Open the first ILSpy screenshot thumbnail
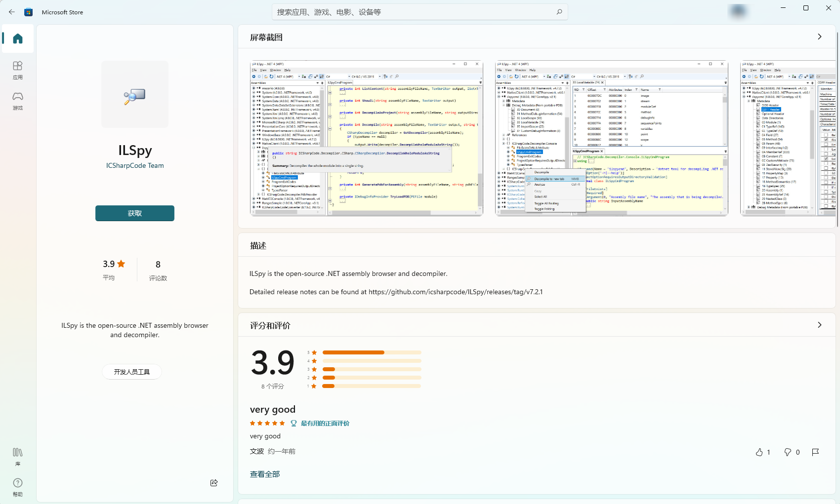 tap(367, 138)
